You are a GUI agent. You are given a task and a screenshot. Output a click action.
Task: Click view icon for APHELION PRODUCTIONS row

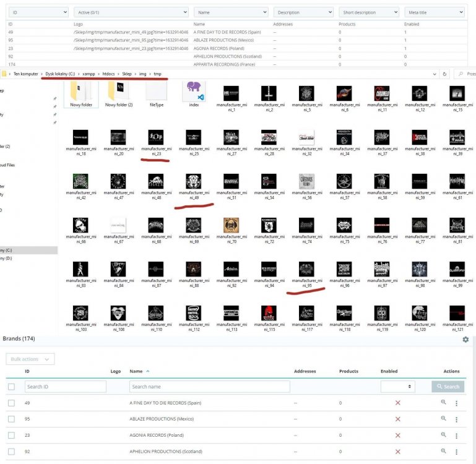(444, 451)
